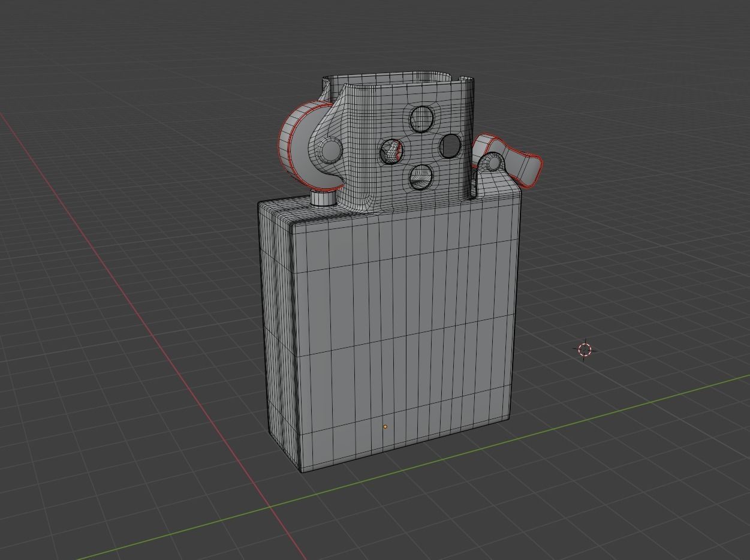Click the cam lever's pivot rivet

point(493,162)
